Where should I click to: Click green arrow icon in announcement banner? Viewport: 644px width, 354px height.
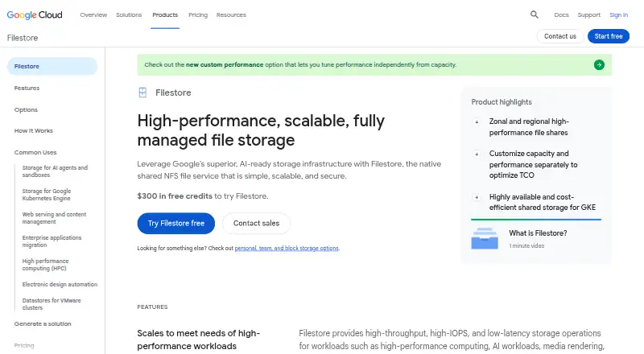coord(599,65)
